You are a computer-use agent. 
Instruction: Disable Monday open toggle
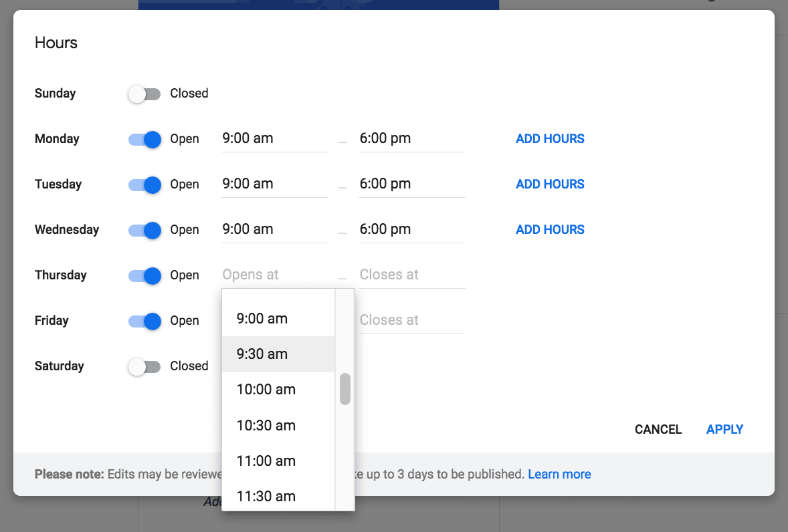tap(144, 139)
